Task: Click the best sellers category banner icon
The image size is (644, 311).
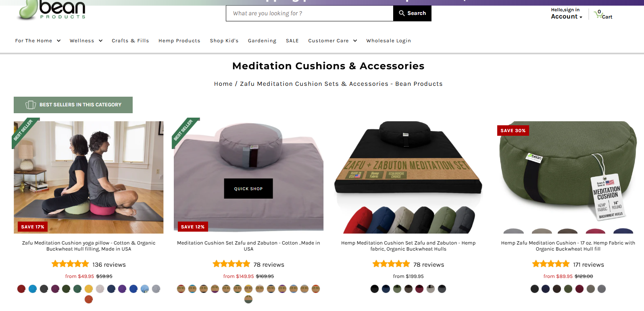Action: coord(31,105)
